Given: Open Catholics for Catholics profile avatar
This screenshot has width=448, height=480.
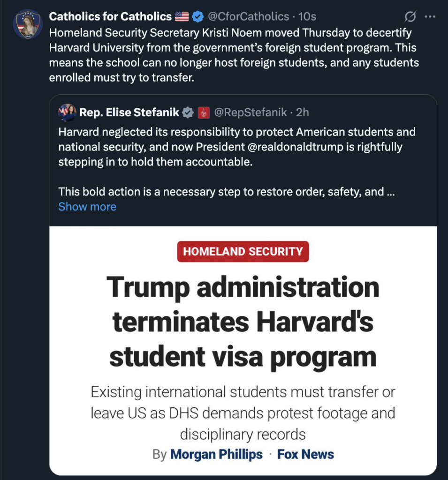Looking at the screenshot, I should (28, 24).
